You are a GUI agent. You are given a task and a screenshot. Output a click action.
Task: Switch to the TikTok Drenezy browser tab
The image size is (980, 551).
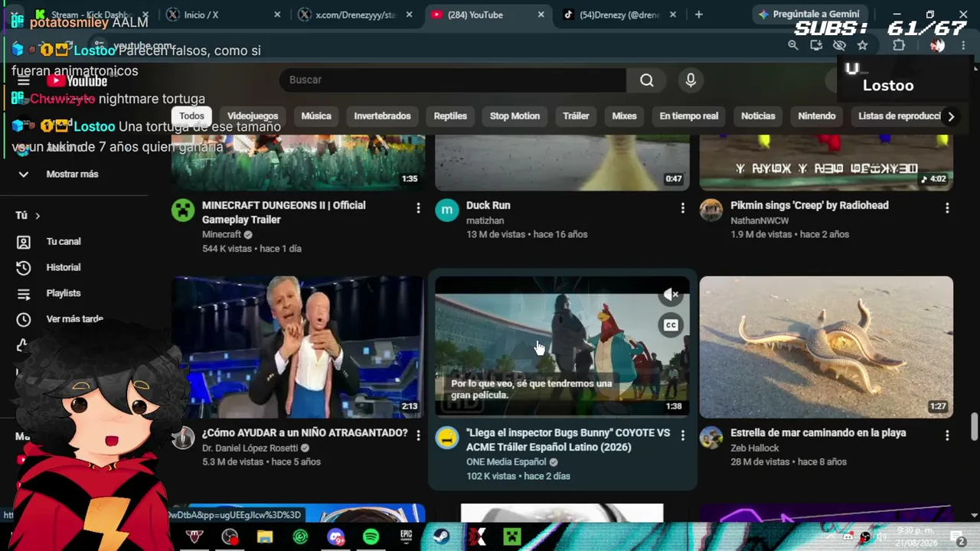click(618, 15)
